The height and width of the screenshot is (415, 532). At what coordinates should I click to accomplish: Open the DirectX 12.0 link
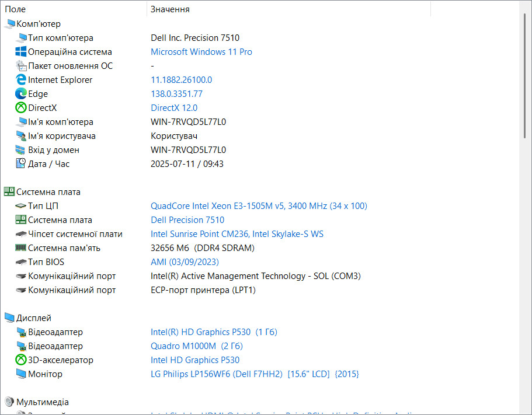tap(173, 108)
